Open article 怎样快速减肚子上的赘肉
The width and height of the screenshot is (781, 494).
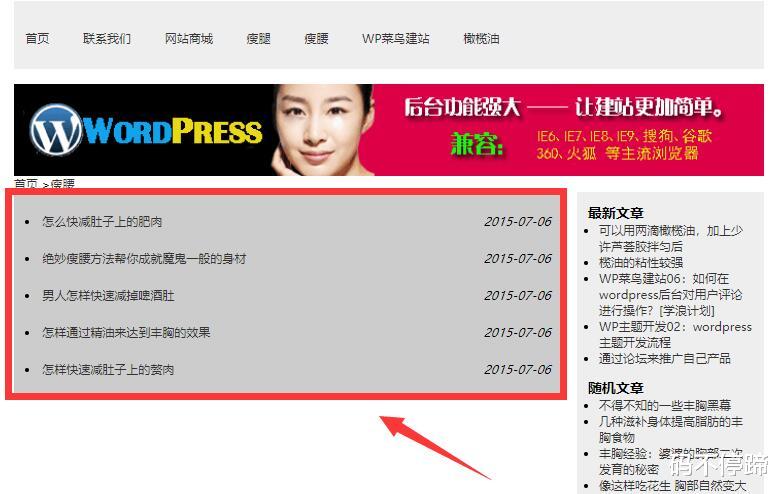click(108, 370)
